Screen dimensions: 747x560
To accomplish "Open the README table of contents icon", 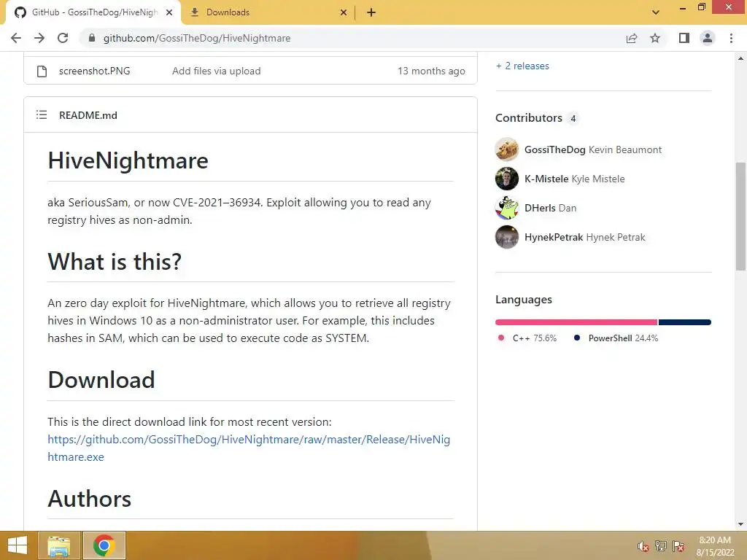I will pyautogui.click(x=42, y=114).
